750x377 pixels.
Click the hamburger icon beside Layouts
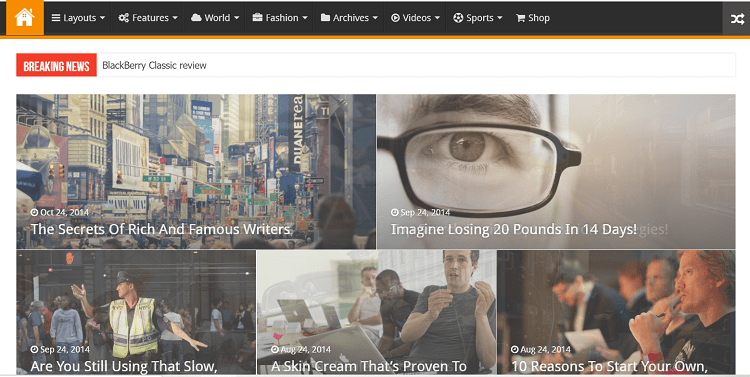[56, 18]
